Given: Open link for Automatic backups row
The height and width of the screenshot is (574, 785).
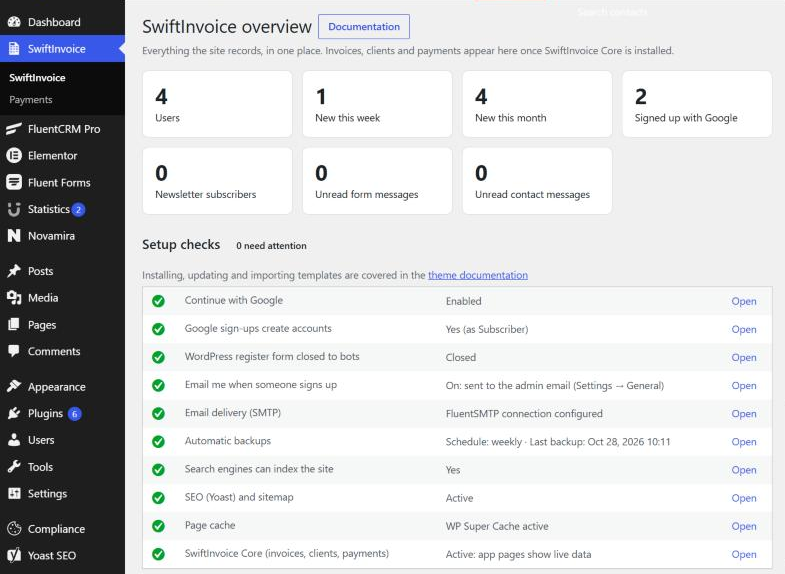Looking at the screenshot, I should tap(743, 442).
